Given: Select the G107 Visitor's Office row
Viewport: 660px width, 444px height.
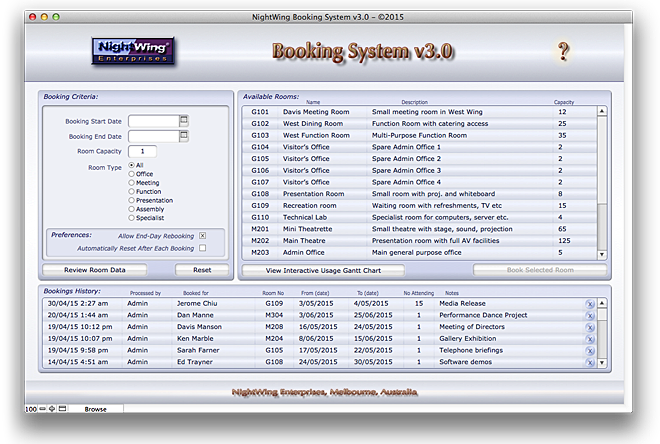Looking at the screenshot, I should click(420, 182).
